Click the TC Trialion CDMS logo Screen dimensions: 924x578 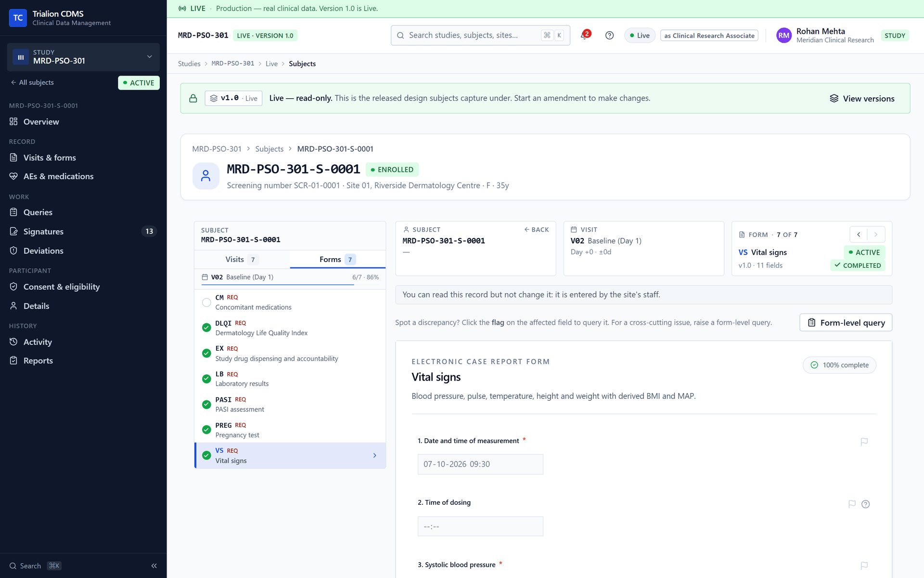pos(18,18)
